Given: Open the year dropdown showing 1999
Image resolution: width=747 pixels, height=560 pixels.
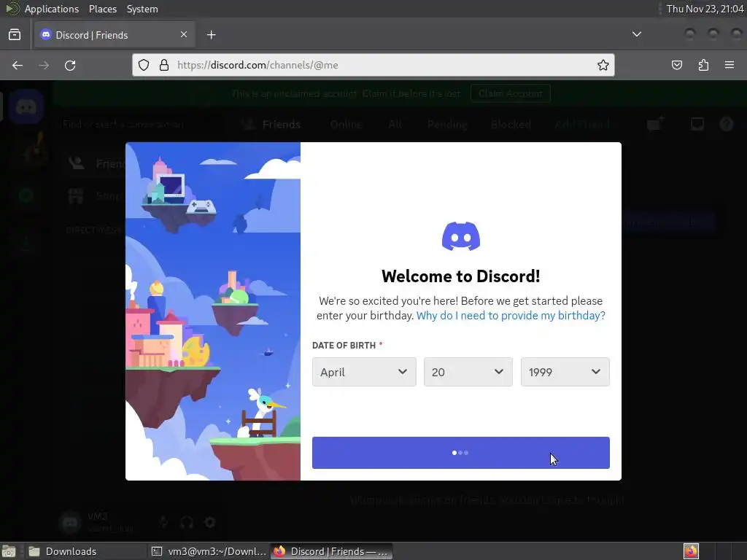Looking at the screenshot, I should click(x=565, y=372).
